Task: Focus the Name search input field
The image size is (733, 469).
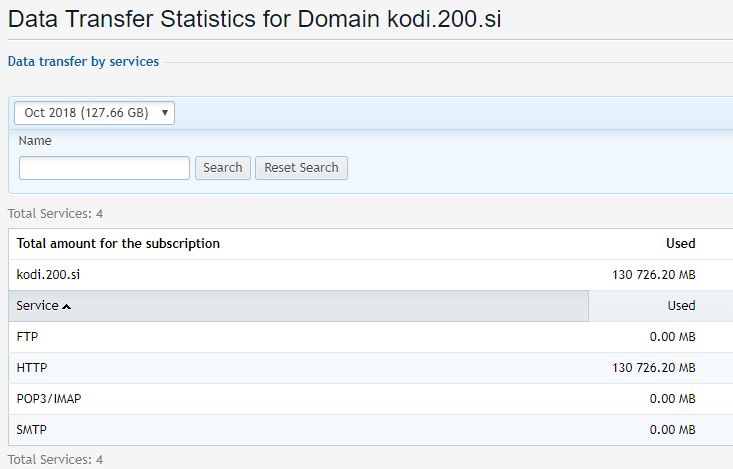Action: [104, 168]
